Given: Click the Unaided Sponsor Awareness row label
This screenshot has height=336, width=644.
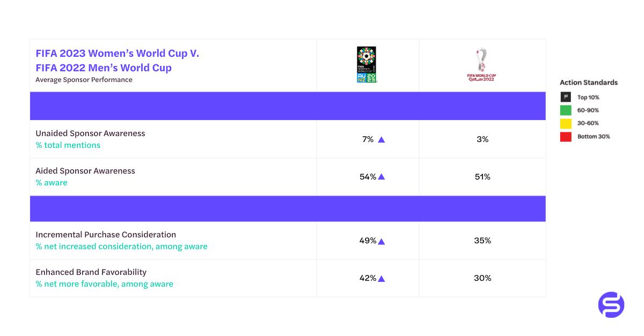Looking at the screenshot, I should click(90, 133).
